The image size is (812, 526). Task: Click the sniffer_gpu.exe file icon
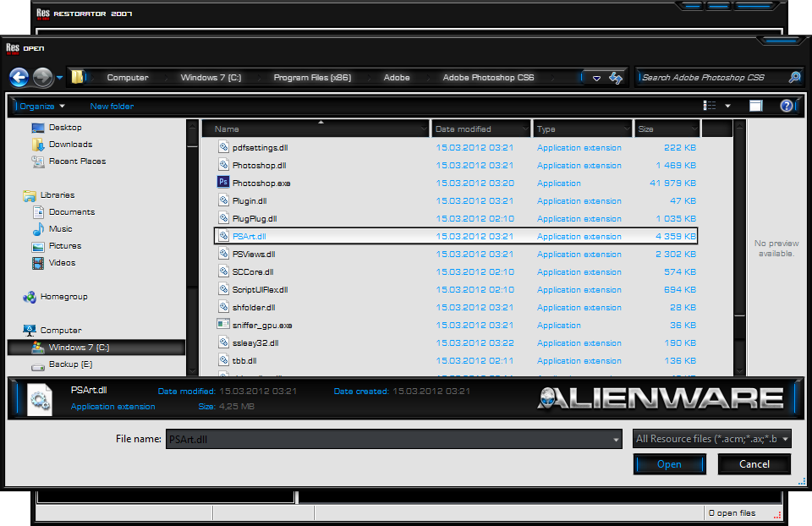point(223,325)
